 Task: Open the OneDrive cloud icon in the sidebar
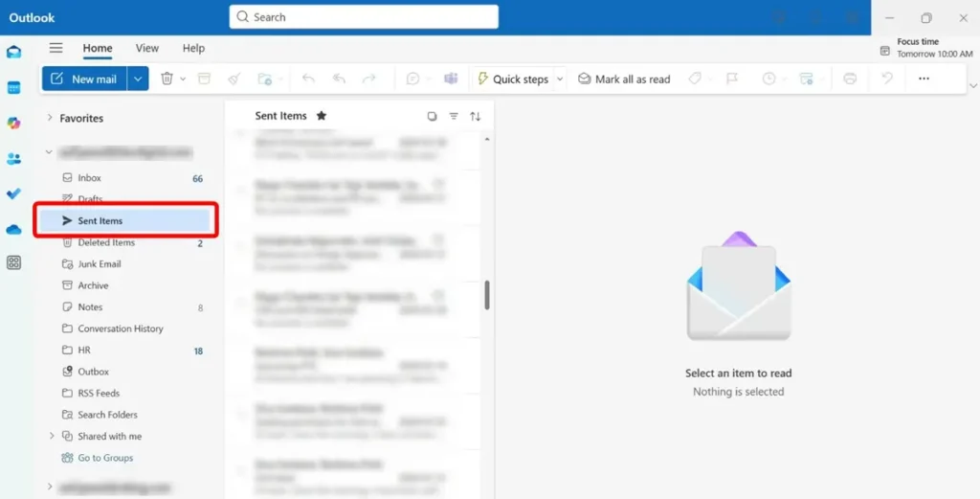click(13, 229)
